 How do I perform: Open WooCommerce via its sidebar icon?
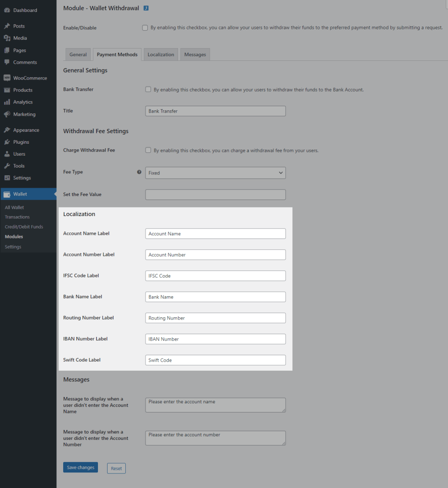click(x=7, y=78)
